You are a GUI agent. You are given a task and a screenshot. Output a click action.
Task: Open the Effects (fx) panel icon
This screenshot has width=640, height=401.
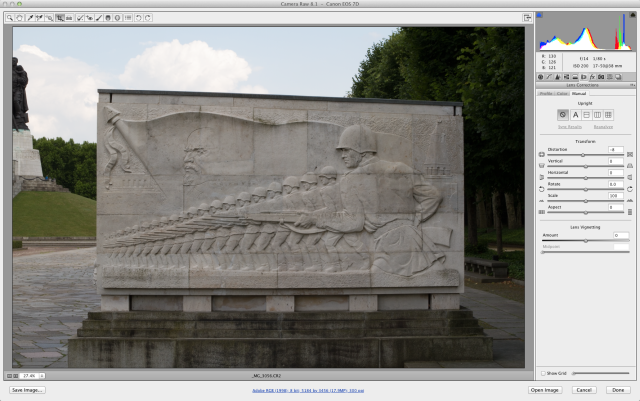point(592,77)
